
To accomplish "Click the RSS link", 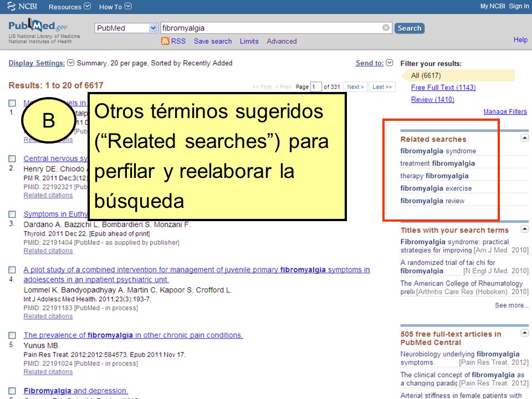I will click(x=178, y=41).
